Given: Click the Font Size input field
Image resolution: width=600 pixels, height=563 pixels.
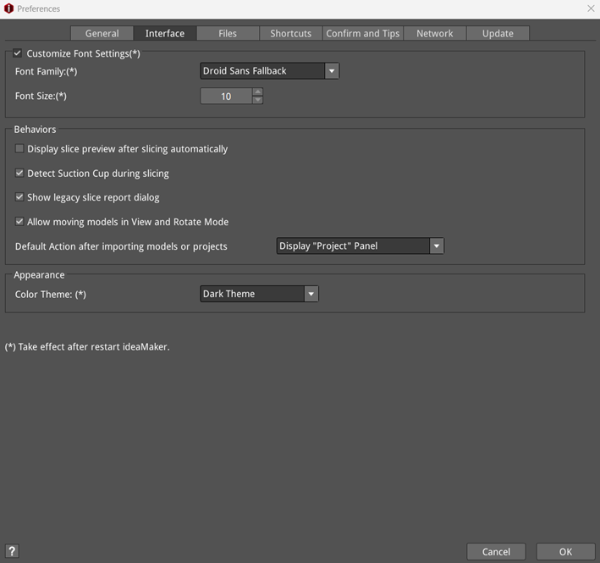Looking at the screenshot, I should coord(226,97).
